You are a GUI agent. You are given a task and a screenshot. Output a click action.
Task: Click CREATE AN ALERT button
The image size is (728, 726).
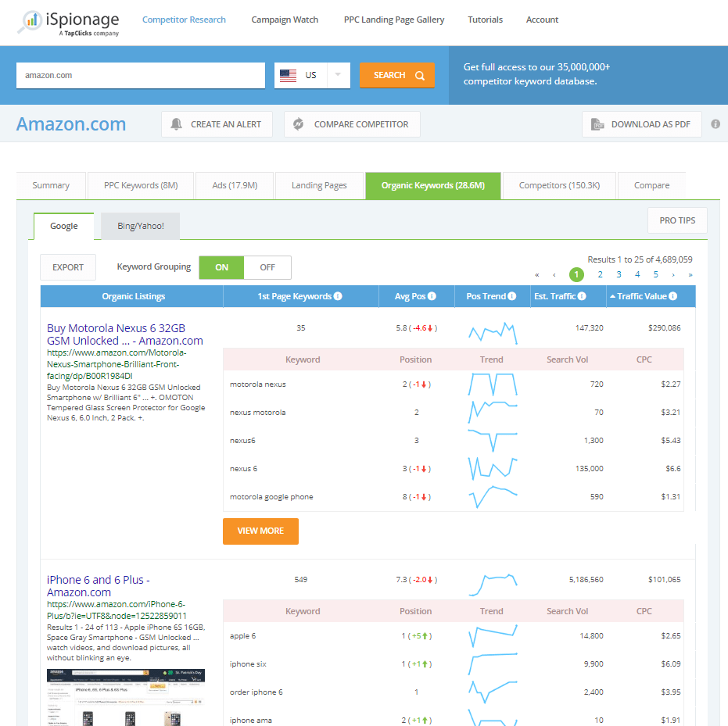coord(217,123)
